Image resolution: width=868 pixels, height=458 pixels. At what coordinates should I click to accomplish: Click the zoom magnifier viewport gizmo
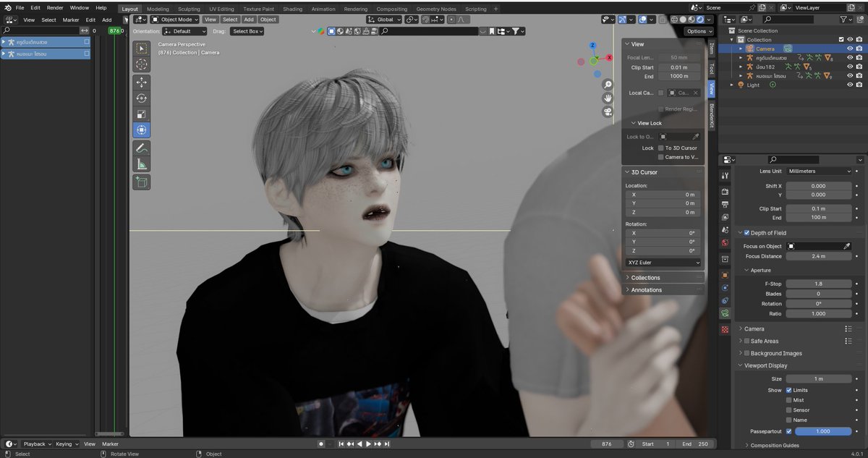pos(608,85)
